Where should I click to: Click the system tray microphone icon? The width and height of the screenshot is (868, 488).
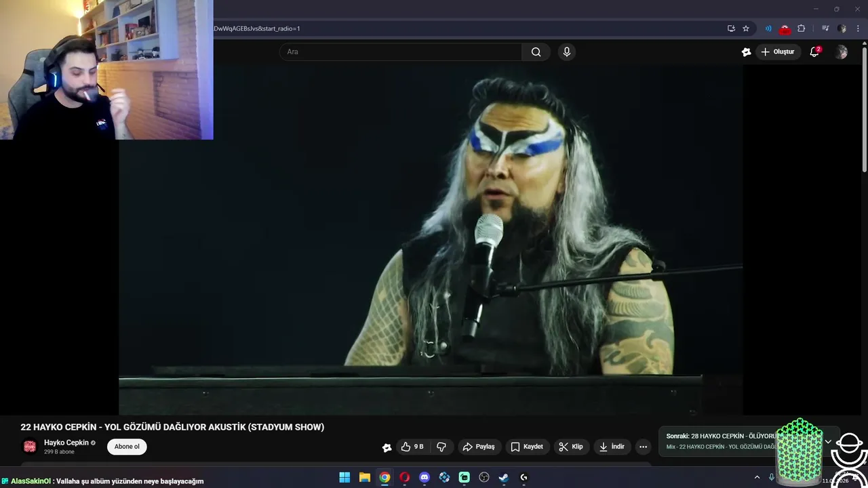click(x=771, y=478)
